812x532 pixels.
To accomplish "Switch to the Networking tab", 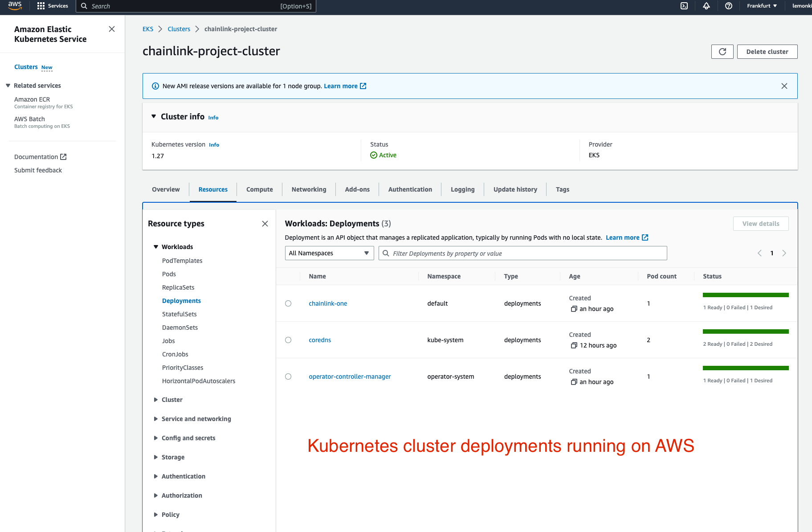I will point(309,189).
